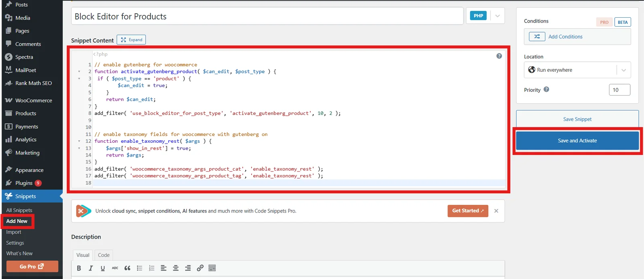
Task: Collapse code fold arrow on line 3
Action: (79, 79)
